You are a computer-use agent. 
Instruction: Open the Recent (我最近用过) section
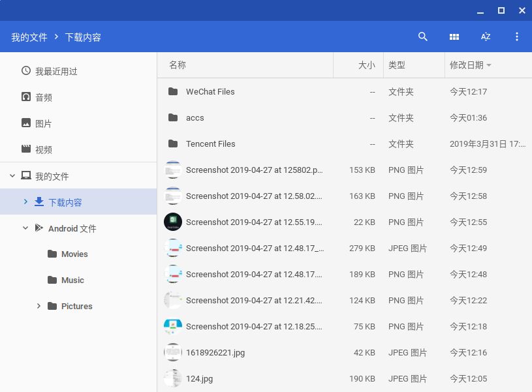click(x=56, y=71)
